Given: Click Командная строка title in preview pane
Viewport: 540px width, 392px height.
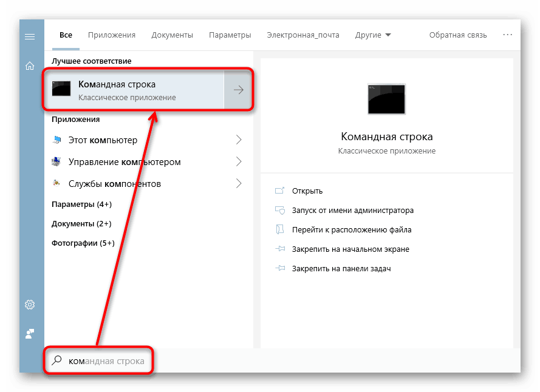Looking at the screenshot, I should 387,137.
